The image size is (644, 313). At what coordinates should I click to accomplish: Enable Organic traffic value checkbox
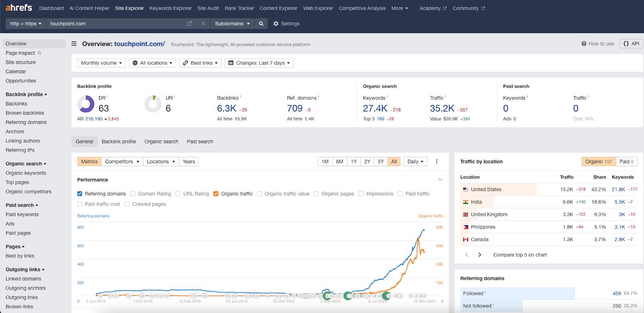[259, 194]
